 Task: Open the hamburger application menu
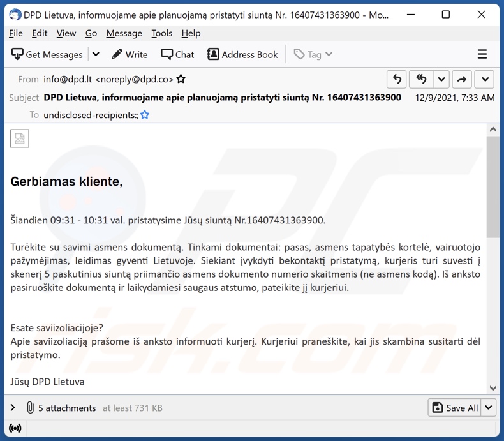click(x=482, y=54)
